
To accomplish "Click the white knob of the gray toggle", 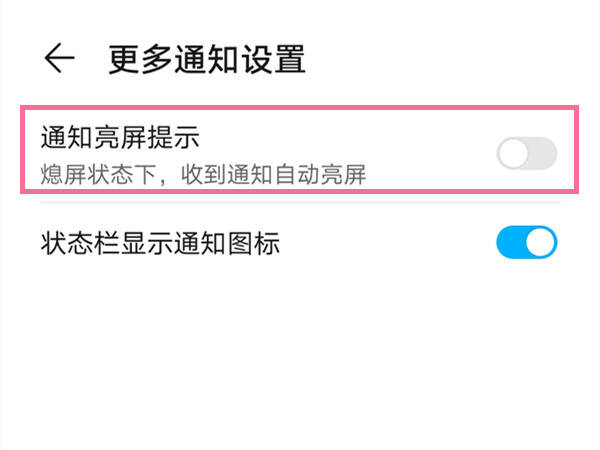I will [513, 153].
